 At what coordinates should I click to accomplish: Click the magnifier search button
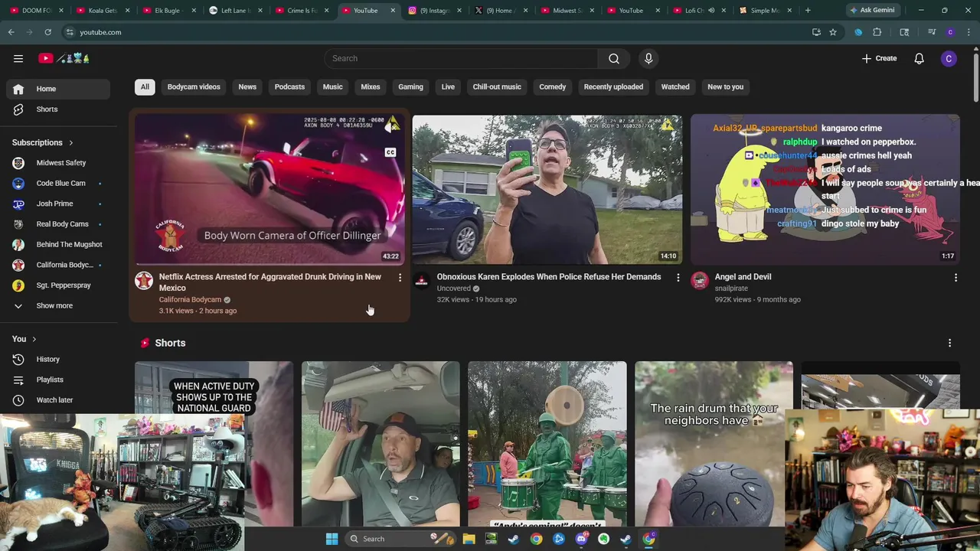point(614,58)
